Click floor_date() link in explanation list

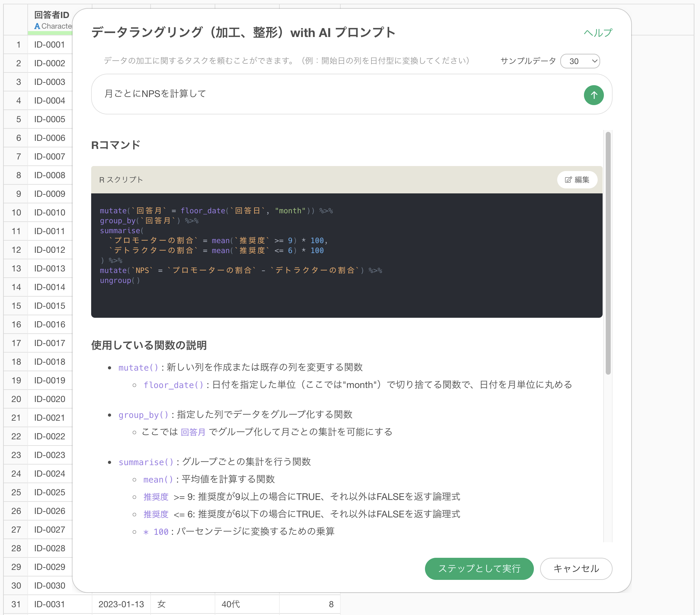173,385
